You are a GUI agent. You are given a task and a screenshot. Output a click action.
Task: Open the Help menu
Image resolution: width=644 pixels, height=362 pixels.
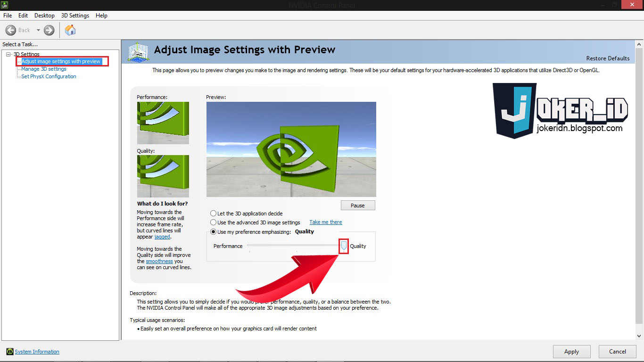click(101, 16)
